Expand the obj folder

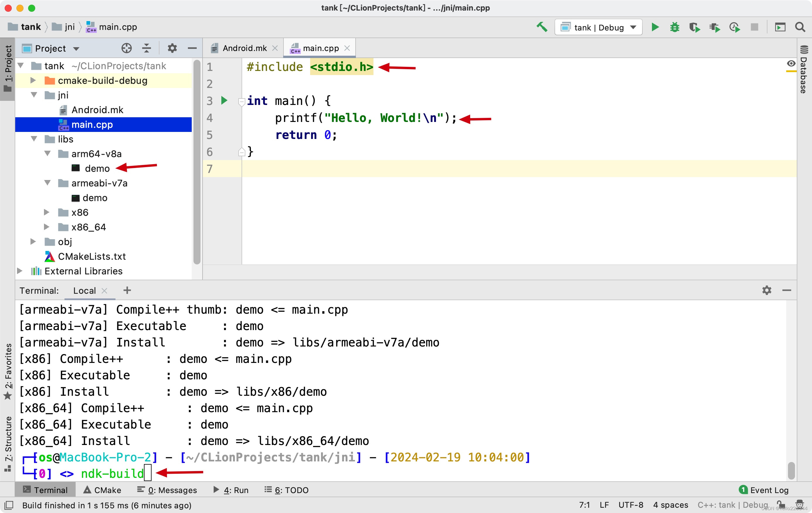tap(33, 242)
